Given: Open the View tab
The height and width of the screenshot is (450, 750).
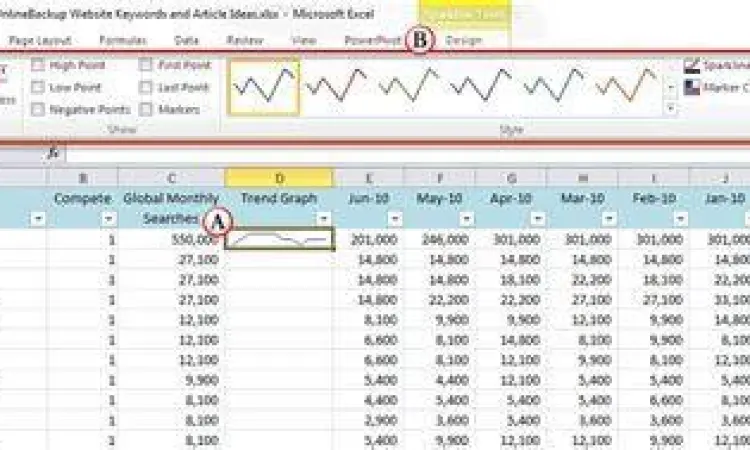Looking at the screenshot, I should 304,41.
